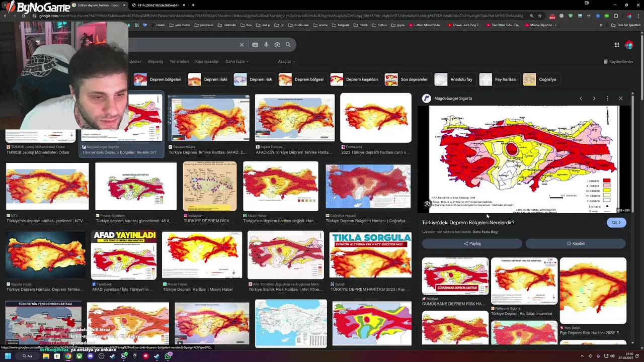This screenshot has height=362, width=644.
Task: Open Xbox app from taskbar
Action: coord(79,356)
